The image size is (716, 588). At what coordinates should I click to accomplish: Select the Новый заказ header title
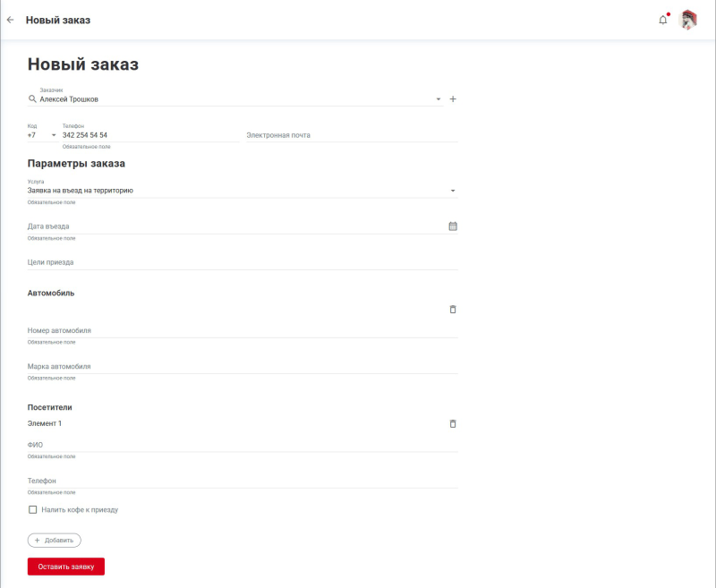[x=85, y=64]
